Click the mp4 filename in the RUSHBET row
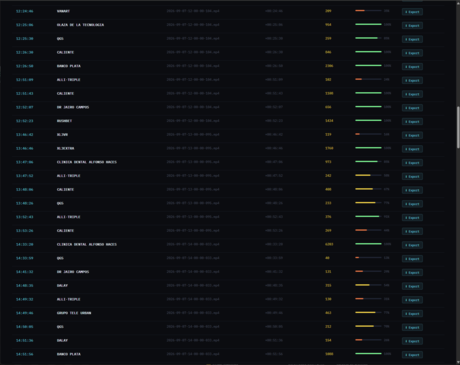The height and width of the screenshot is (365, 460). tap(193, 121)
